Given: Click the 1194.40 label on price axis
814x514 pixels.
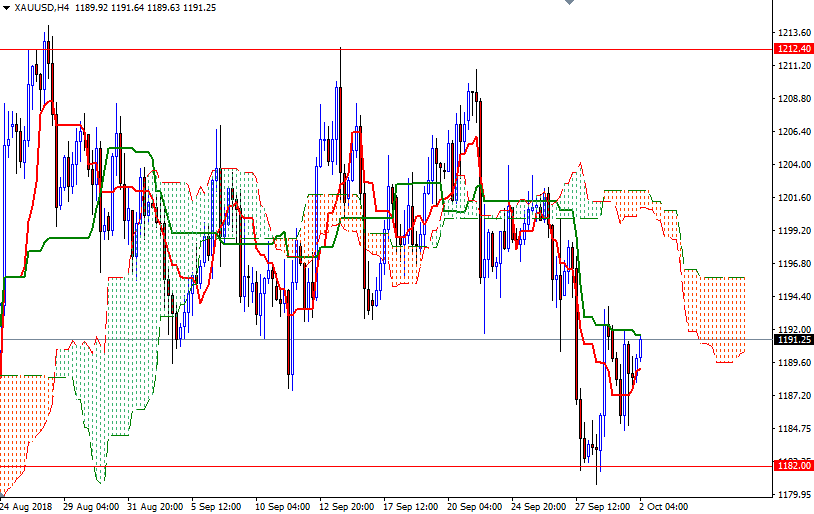Looking at the screenshot, I should 793,297.
